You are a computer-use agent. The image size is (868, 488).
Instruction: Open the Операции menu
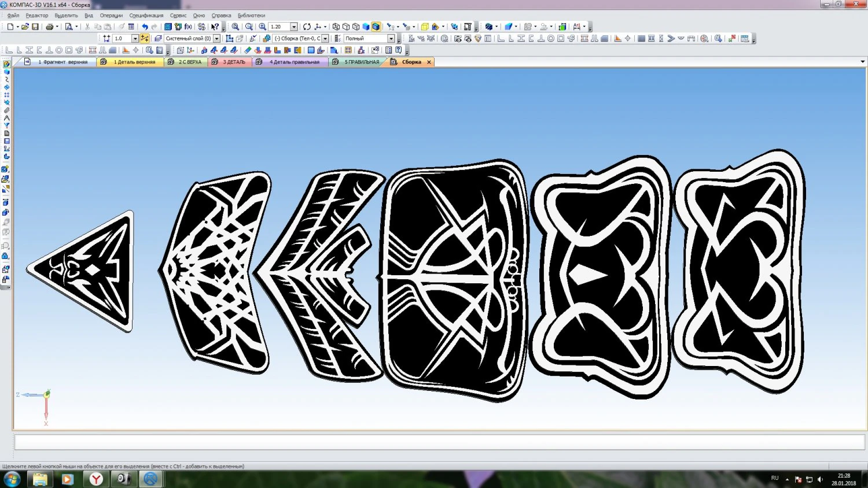(111, 16)
